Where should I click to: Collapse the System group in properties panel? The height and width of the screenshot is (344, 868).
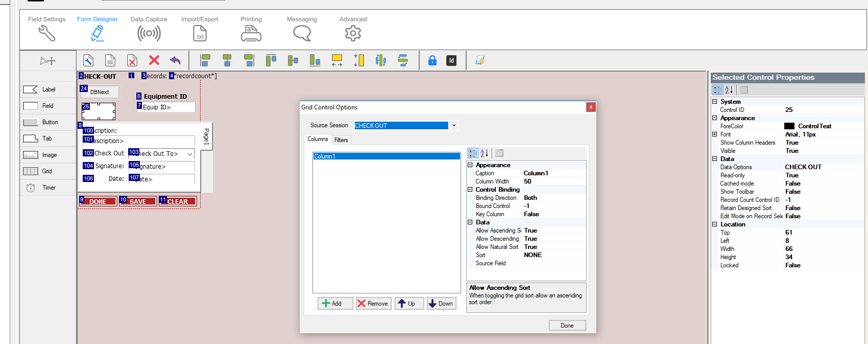(715, 102)
